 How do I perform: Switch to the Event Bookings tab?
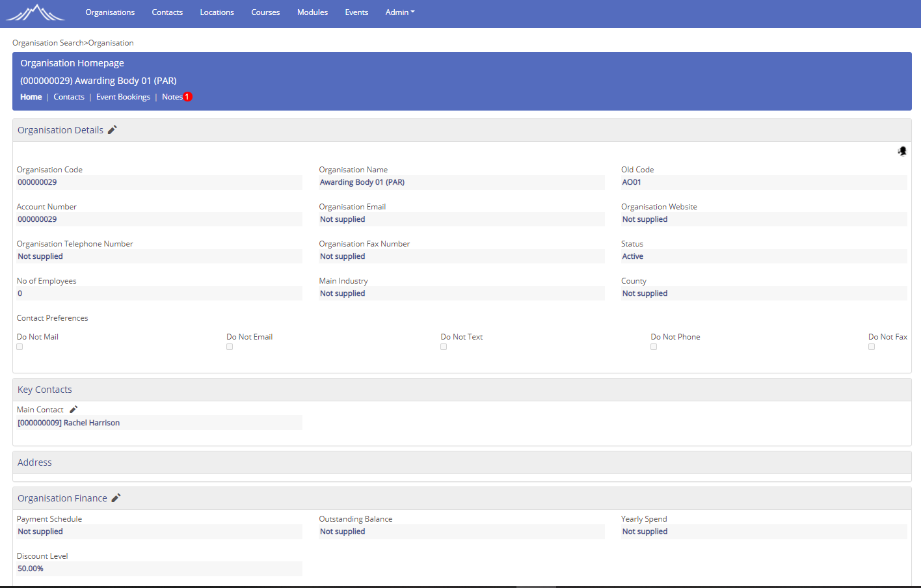[x=123, y=96]
